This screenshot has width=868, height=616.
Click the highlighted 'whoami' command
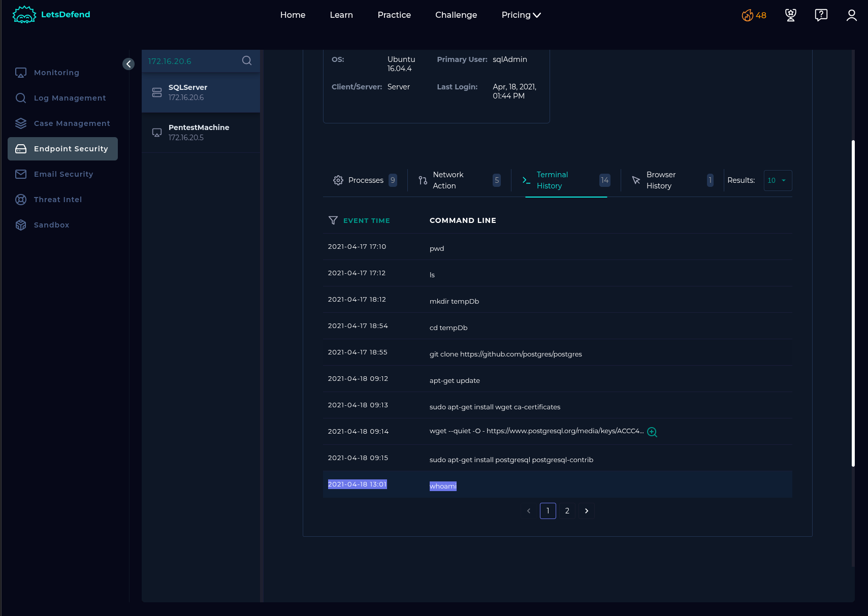click(443, 486)
